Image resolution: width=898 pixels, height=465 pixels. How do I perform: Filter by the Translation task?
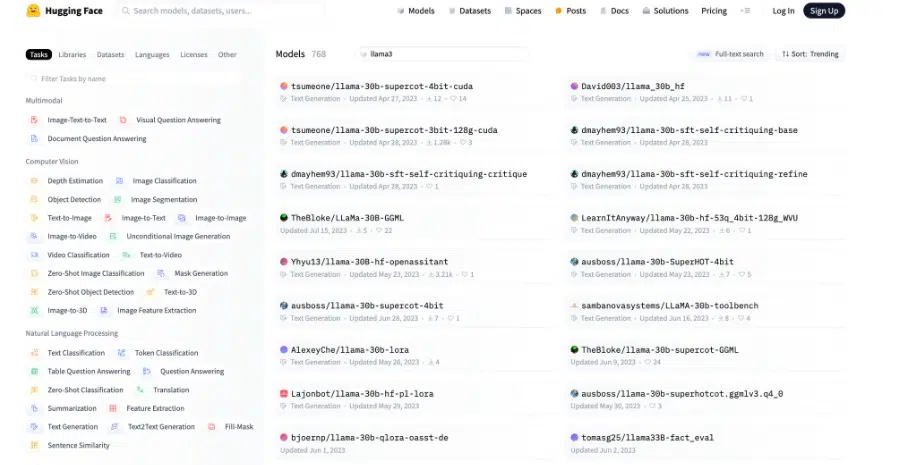point(163,390)
